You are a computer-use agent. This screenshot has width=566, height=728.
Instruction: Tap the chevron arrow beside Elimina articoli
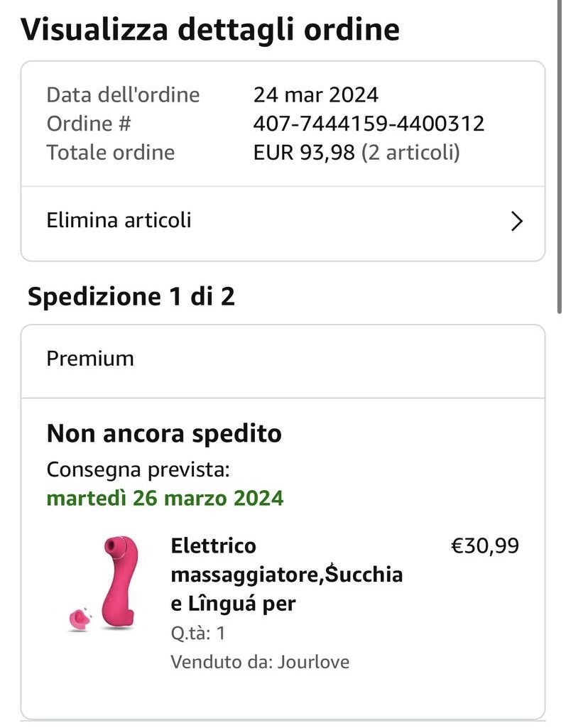click(516, 222)
